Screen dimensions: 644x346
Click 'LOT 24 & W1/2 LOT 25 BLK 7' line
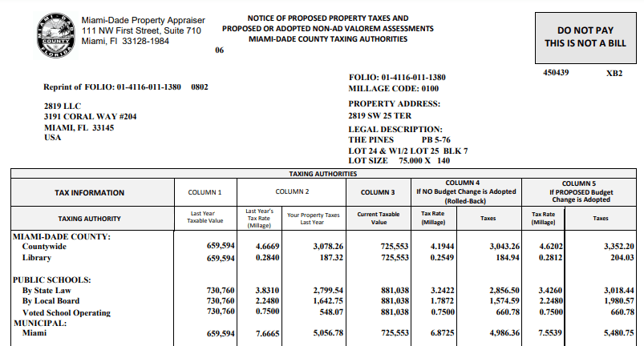(408, 151)
